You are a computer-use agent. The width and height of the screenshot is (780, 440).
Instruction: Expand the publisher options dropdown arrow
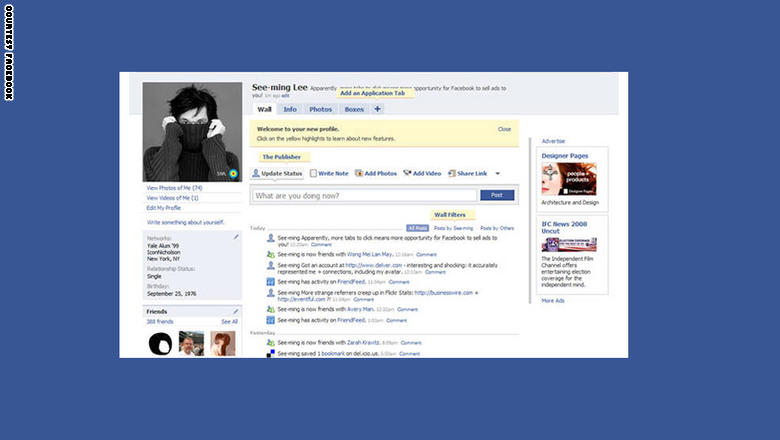tap(497, 174)
